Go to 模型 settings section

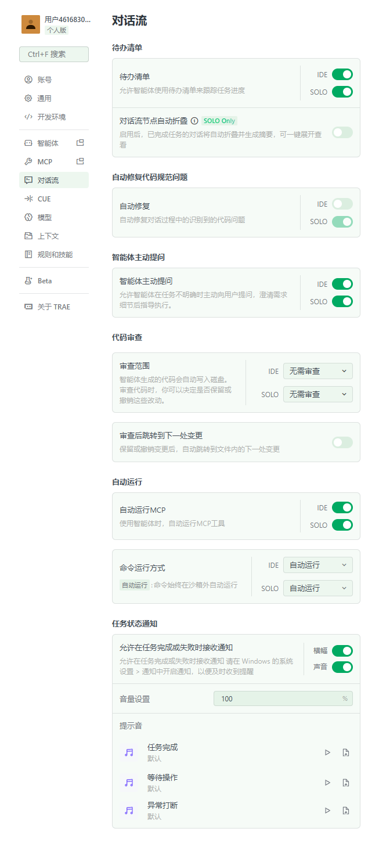point(45,218)
